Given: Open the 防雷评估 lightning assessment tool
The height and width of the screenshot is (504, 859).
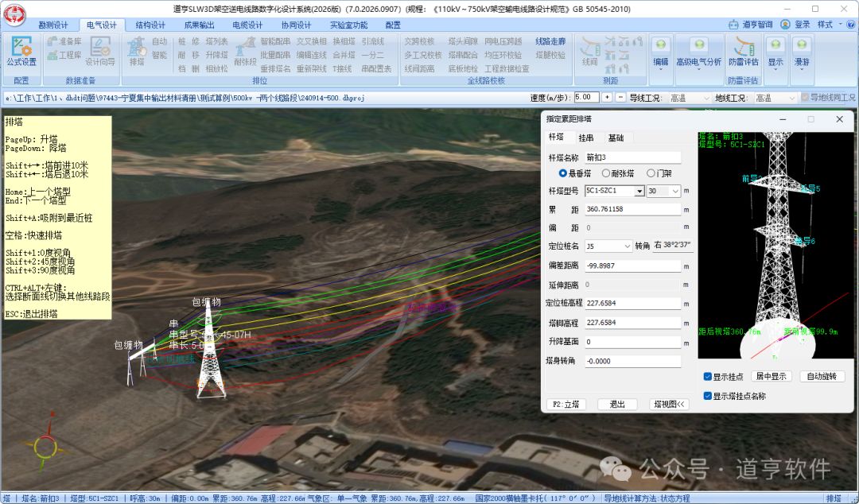Looking at the screenshot, I should (743, 52).
